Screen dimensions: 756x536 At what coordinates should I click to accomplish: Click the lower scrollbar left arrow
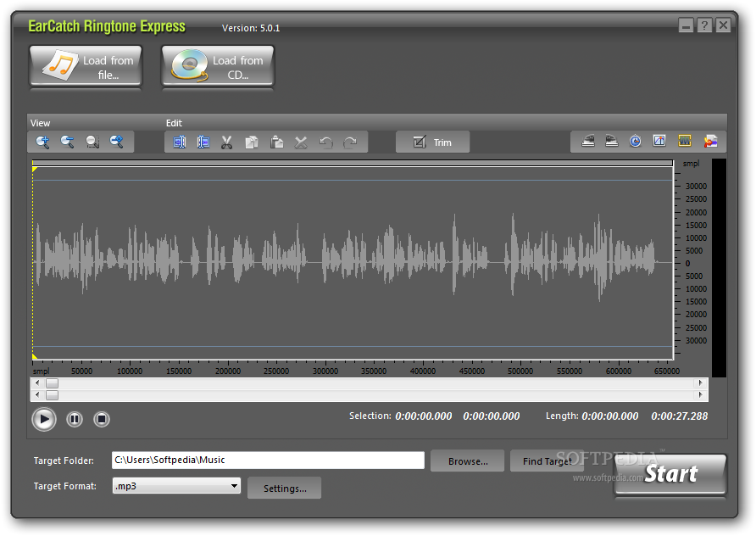pyautogui.click(x=37, y=395)
